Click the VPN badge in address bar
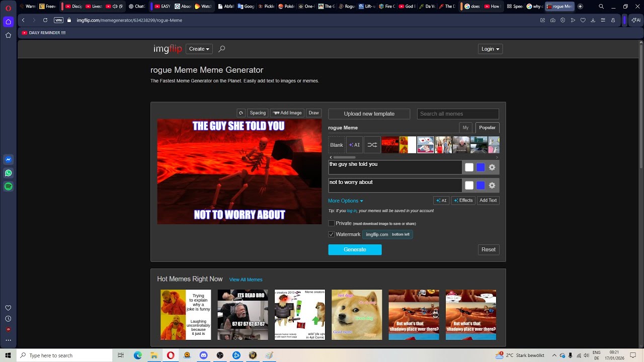 point(58,20)
